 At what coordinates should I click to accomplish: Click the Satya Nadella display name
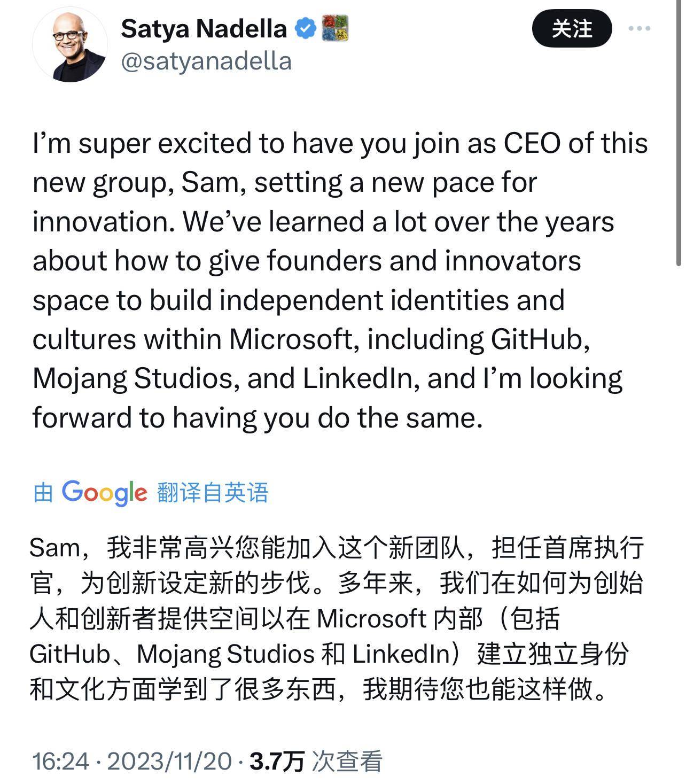coord(204,29)
